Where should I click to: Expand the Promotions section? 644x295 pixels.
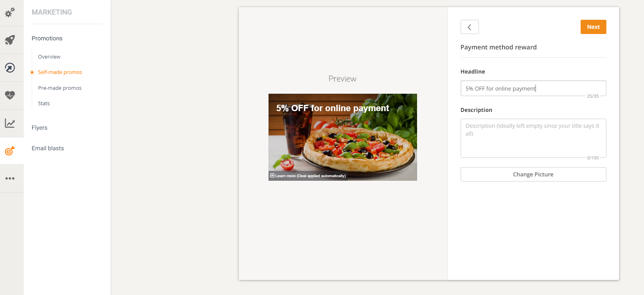pyautogui.click(x=47, y=38)
